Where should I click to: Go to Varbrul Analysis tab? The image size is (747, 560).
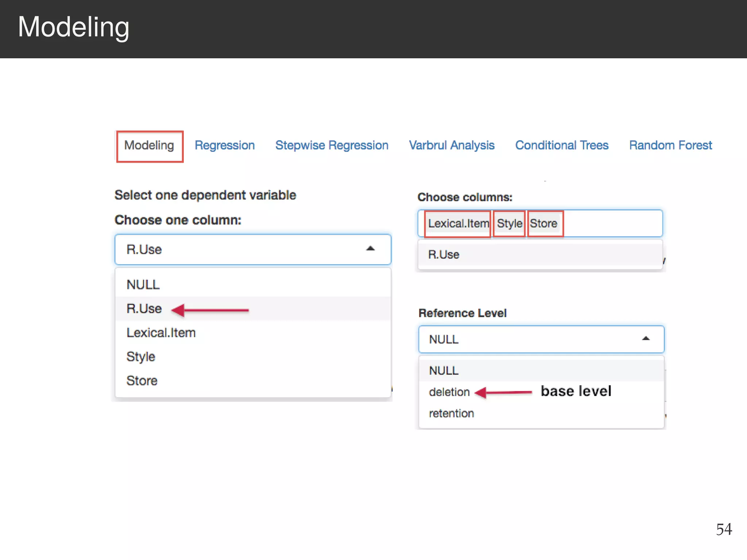452,145
